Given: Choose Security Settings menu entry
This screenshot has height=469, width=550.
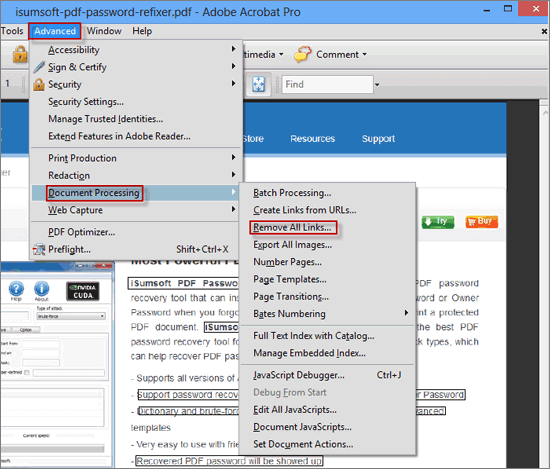Looking at the screenshot, I should (135, 102).
